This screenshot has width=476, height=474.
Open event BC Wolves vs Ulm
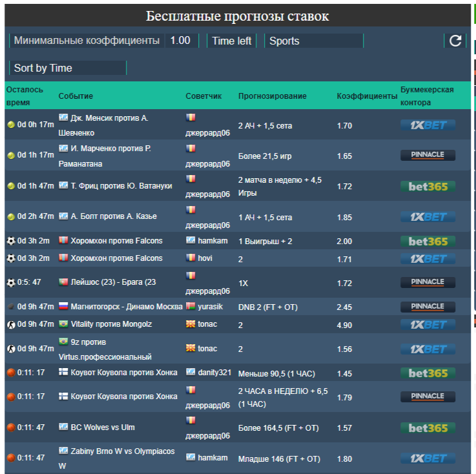coord(103,428)
